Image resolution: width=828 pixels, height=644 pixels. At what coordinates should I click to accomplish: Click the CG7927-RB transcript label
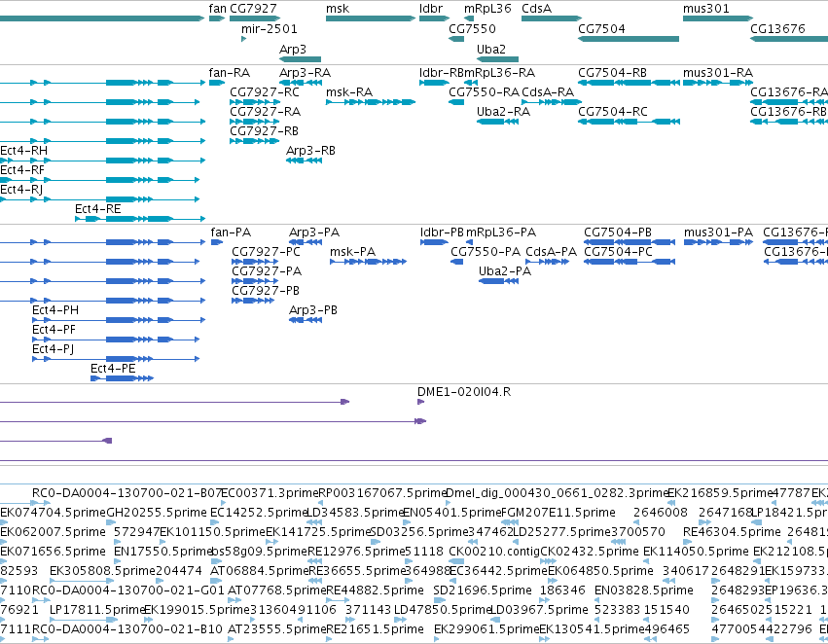click(264, 131)
